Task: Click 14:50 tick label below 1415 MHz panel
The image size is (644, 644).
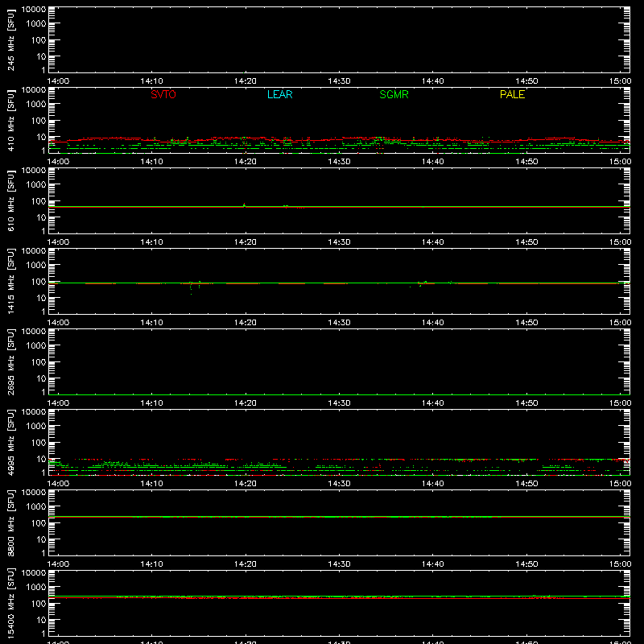Action: [526, 323]
